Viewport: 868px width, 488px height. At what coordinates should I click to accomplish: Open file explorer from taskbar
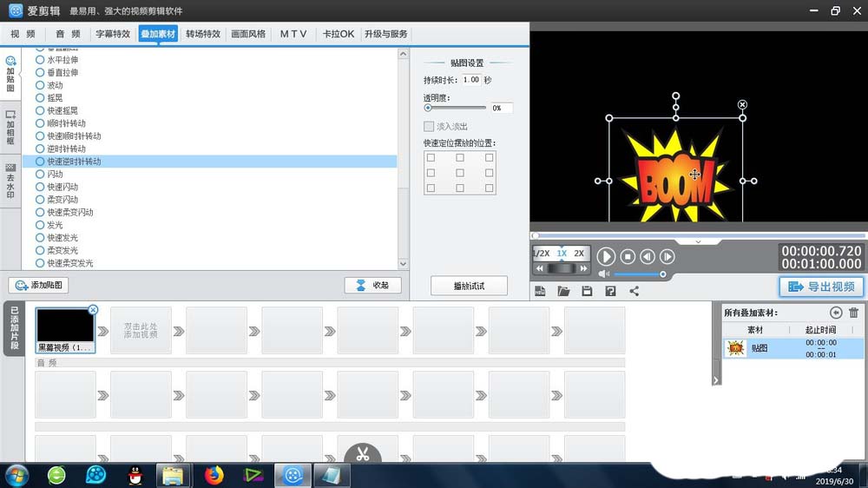tap(173, 475)
